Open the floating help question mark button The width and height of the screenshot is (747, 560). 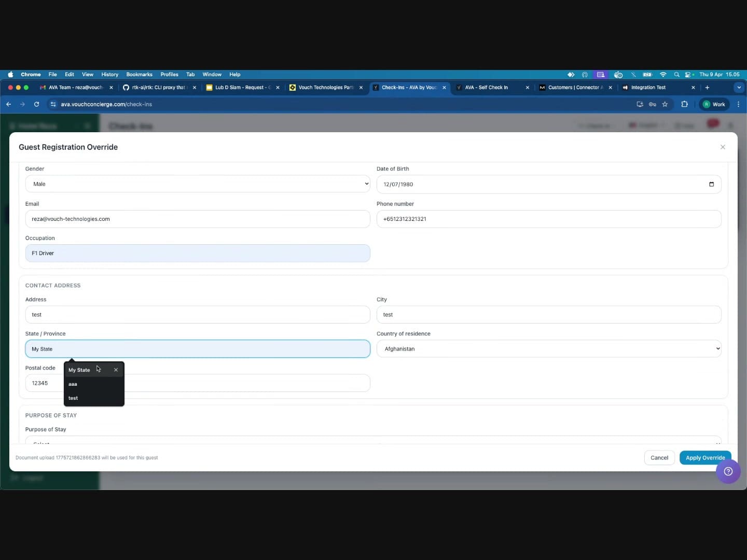[x=728, y=471]
